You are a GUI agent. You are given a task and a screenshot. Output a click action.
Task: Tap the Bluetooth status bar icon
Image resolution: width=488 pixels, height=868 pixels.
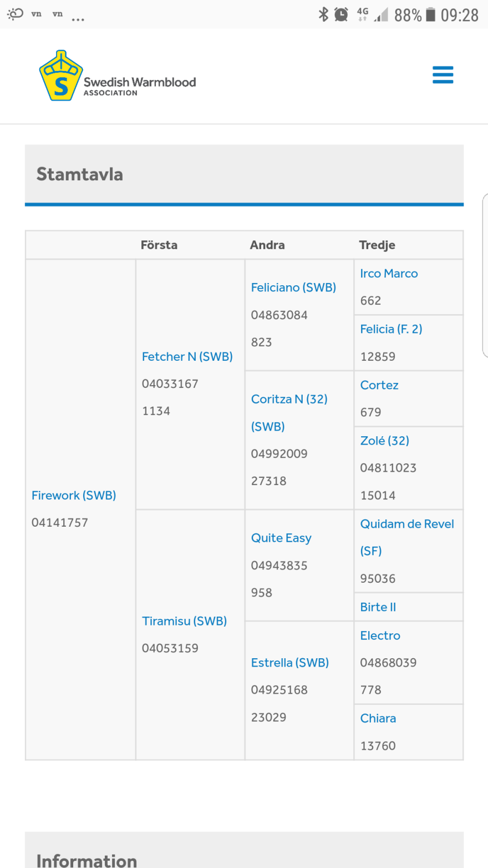pyautogui.click(x=323, y=14)
